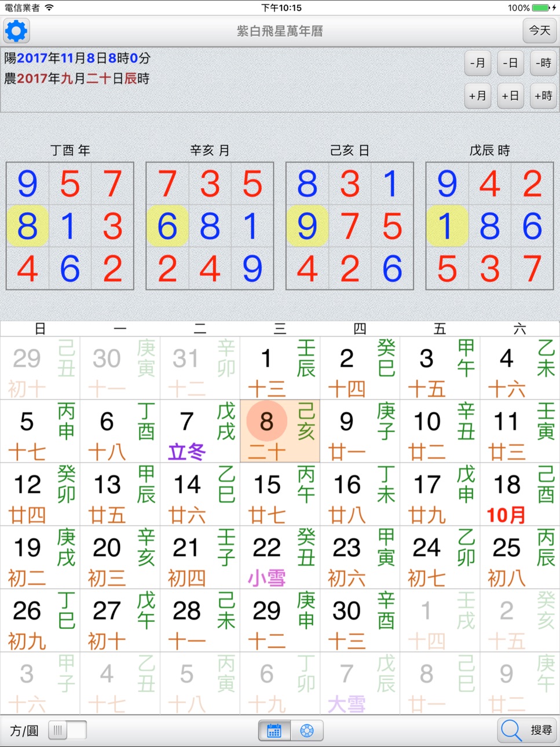The height and width of the screenshot is (747, 560).
Task: Tap the solar date 陽2017年11月8日 text
Action: click(x=78, y=58)
